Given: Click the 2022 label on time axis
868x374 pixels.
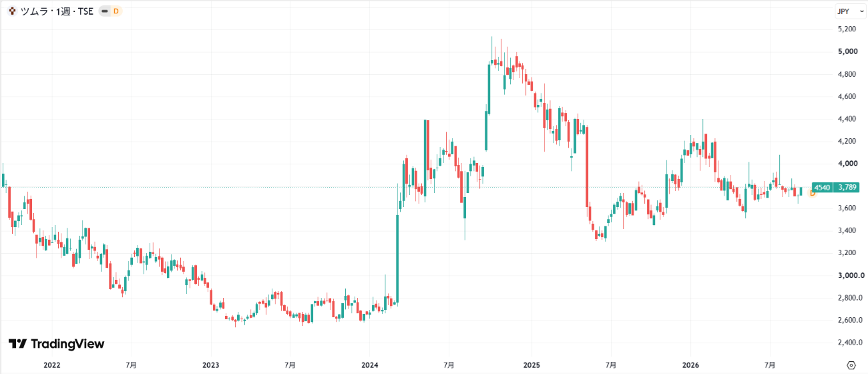Looking at the screenshot, I should [51, 365].
